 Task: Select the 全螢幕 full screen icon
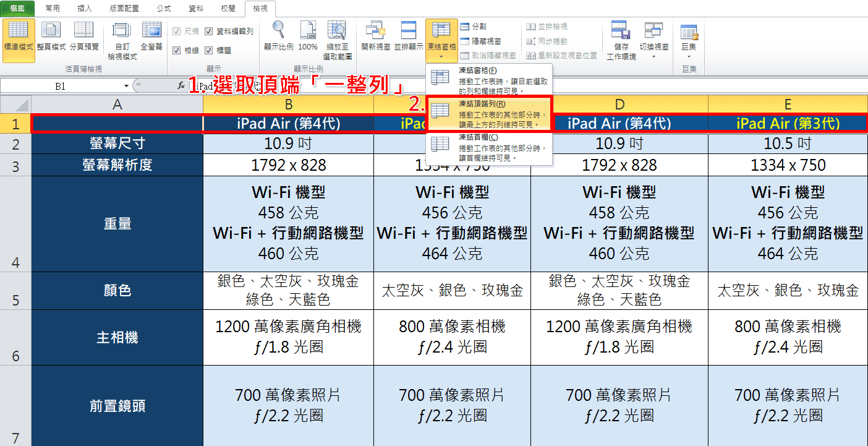pos(151,36)
